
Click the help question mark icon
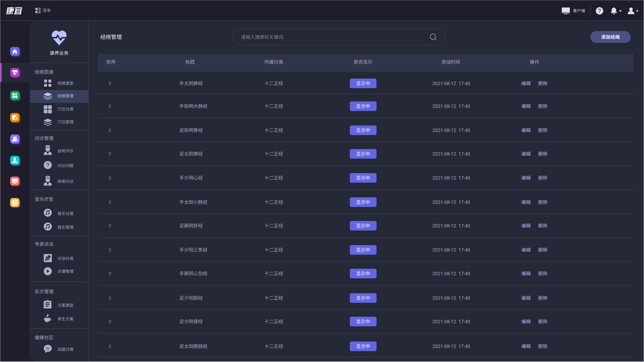click(x=599, y=11)
